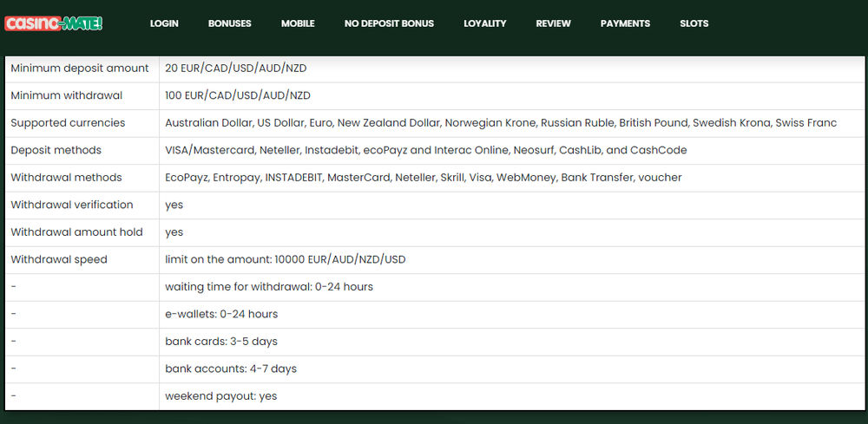The image size is (868, 424).
Task: Click the Minimum deposit amount row label
Action: click(x=80, y=68)
